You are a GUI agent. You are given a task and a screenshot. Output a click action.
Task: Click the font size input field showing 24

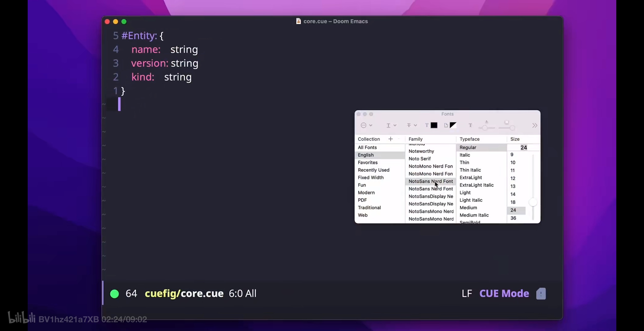click(x=523, y=148)
